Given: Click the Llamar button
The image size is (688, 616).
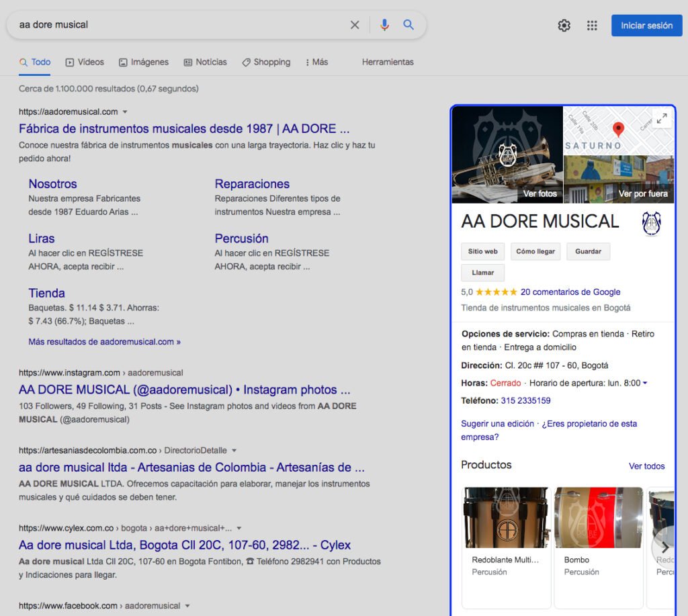Looking at the screenshot, I should pos(482,273).
